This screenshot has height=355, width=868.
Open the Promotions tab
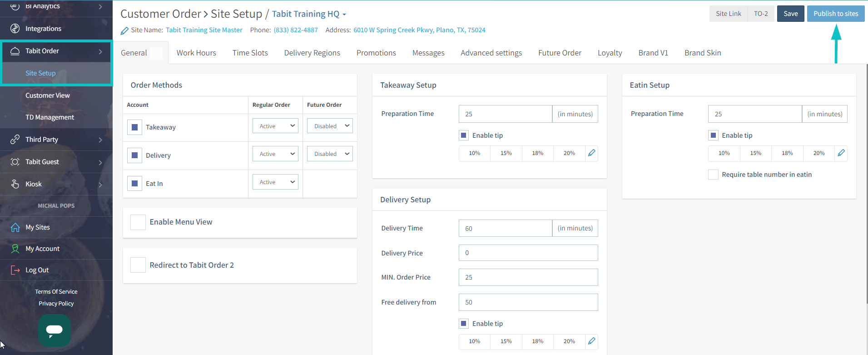click(x=376, y=53)
